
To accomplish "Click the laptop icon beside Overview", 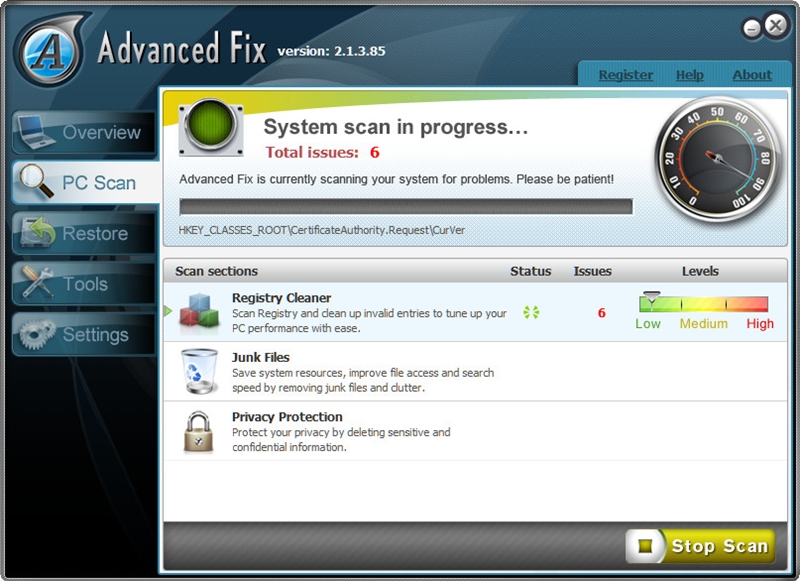I will 35,132.
